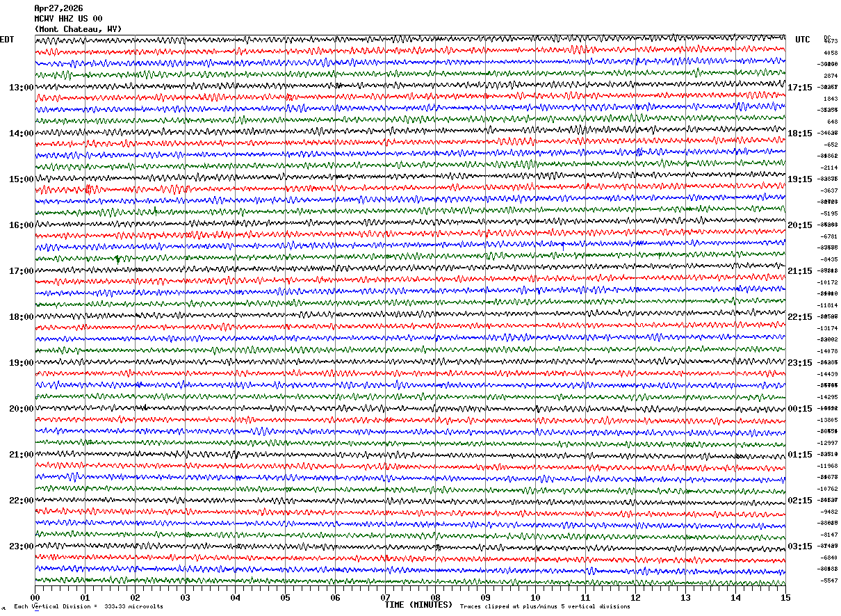Click the "13" minute tick label

coord(685,597)
